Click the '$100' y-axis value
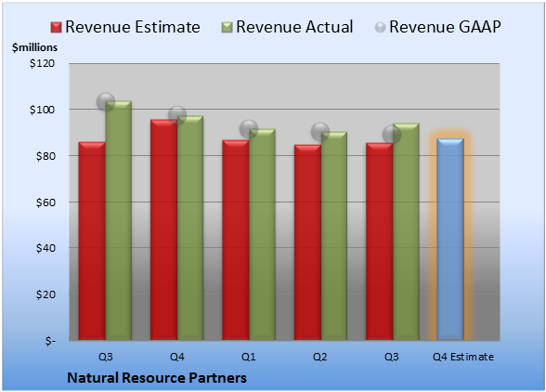Image resolution: width=546 pixels, height=392 pixels. (x=42, y=110)
